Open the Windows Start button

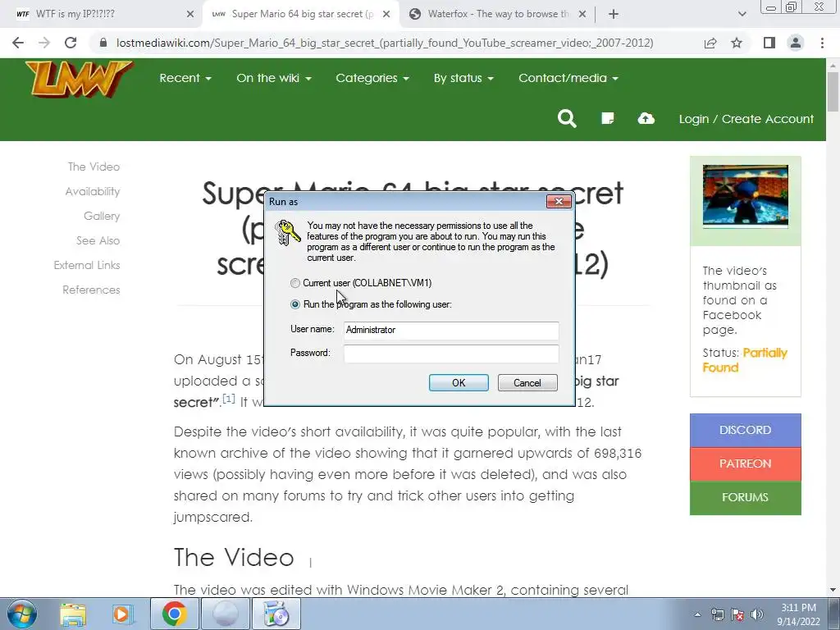[22, 614]
